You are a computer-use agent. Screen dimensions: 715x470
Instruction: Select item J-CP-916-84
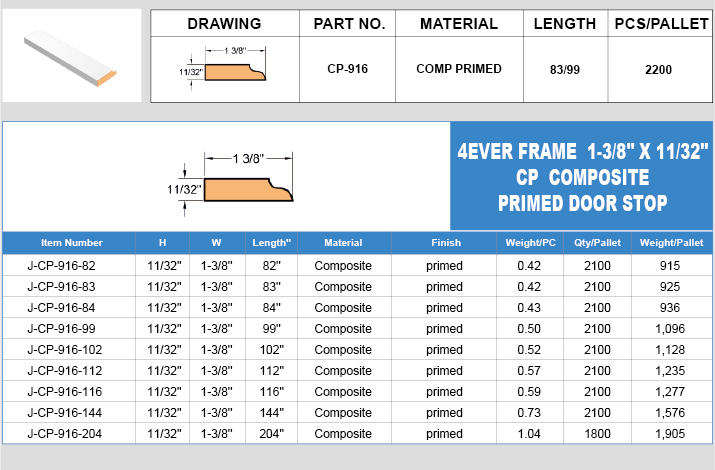click(61, 308)
